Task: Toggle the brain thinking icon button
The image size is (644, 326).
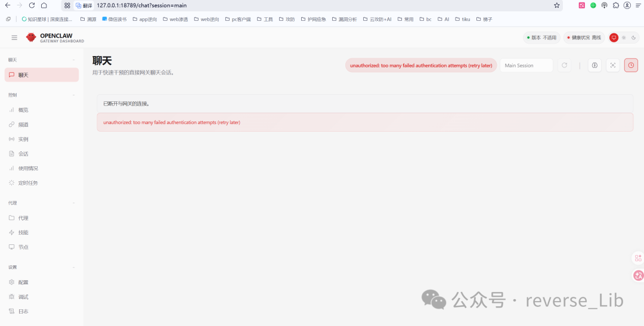Action: point(595,66)
